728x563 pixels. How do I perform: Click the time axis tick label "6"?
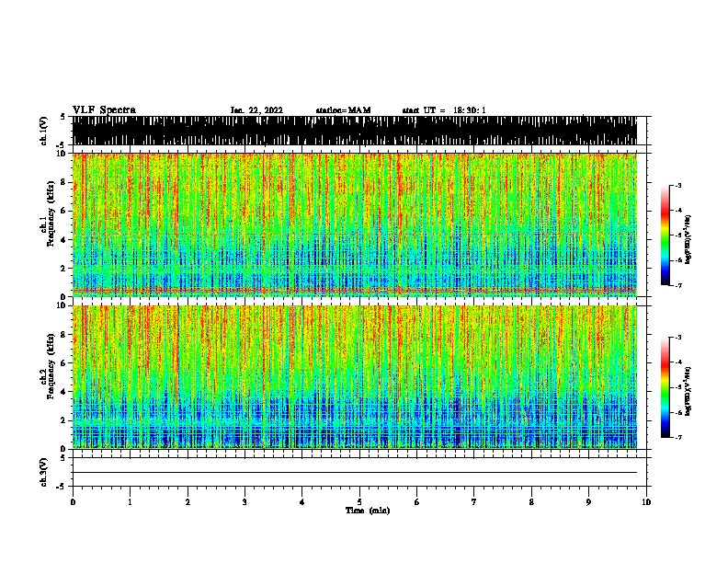click(x=417, y=502)
